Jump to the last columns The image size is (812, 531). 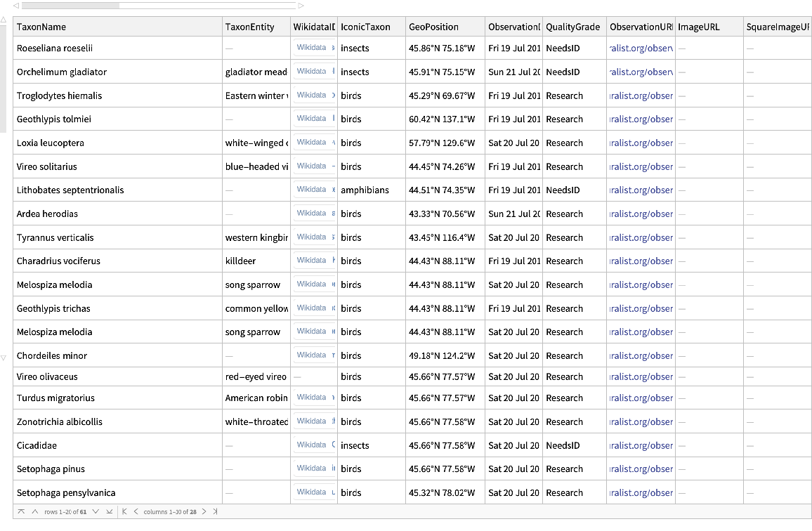216,511
